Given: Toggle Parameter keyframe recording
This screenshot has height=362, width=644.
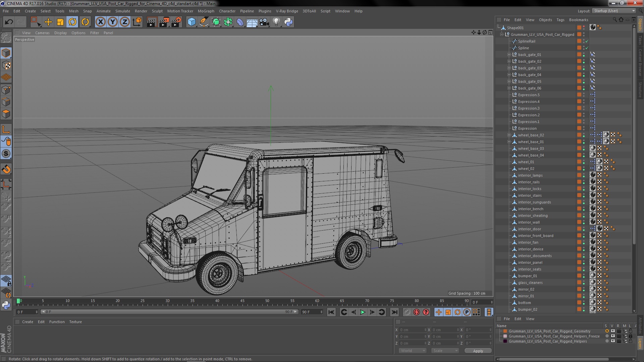Looking at the screenshot, I should point(467,312).
